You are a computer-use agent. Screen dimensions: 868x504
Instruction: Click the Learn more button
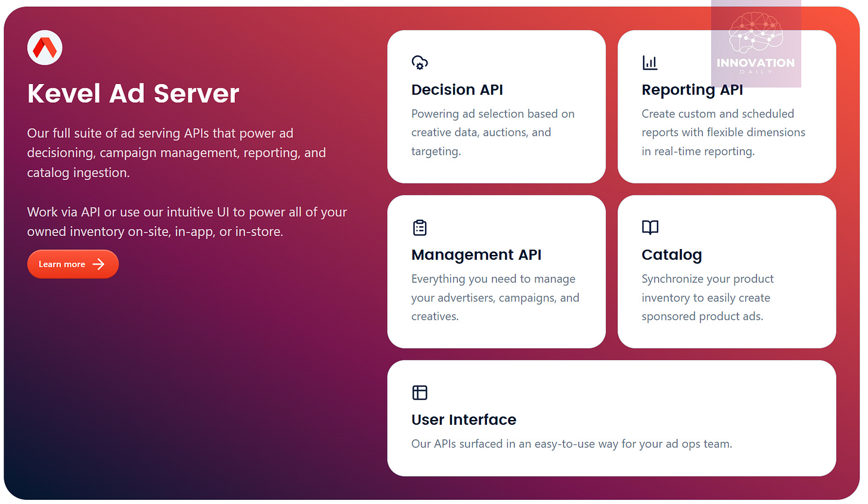tap(73, 264)
